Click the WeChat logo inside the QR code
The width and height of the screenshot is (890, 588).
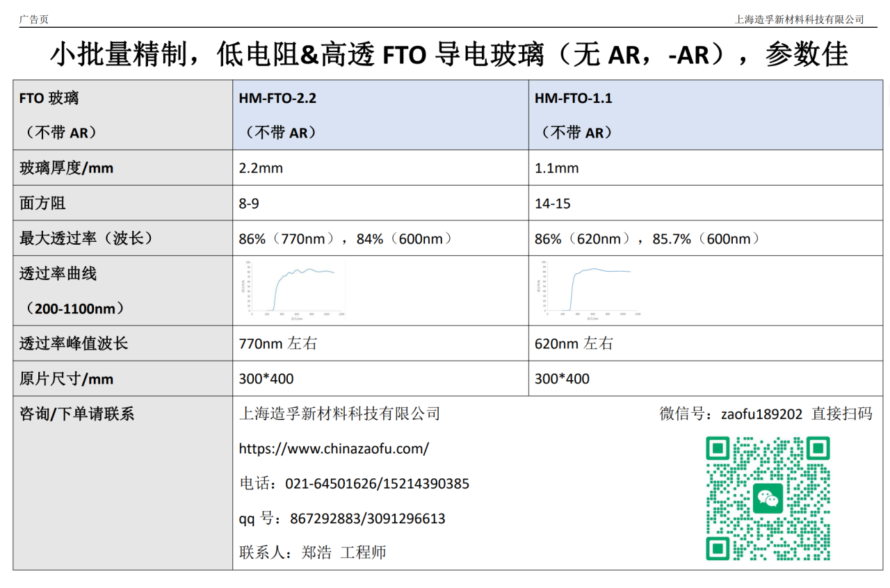tap(768, 498)
